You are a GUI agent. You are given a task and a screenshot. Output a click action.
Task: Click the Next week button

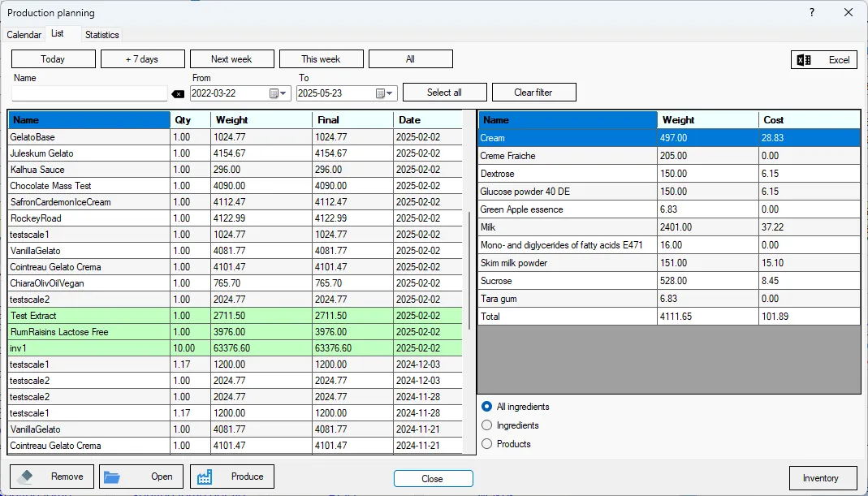coord(232,58)
